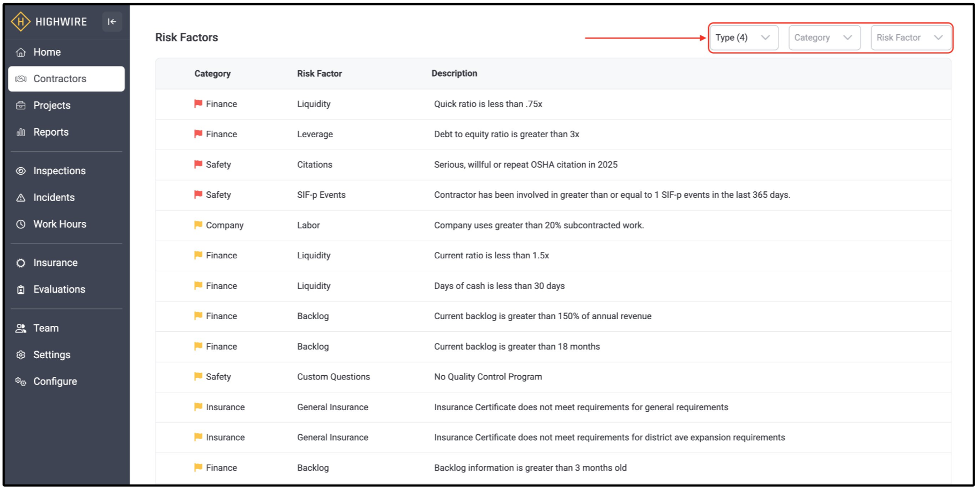980x490 pixels.
Task: Click the Projects briefcase icon
Action: click(x=21, y=106)
